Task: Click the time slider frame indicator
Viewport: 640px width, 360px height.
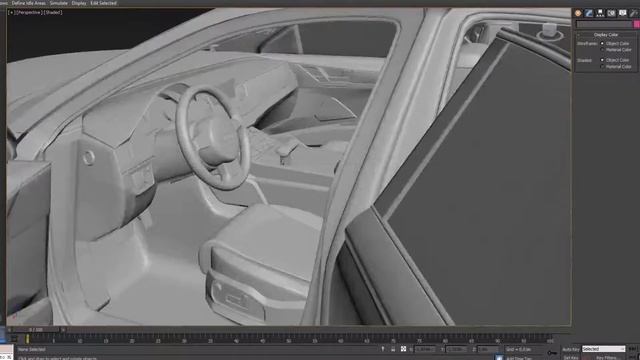Action: coord(36,330)
